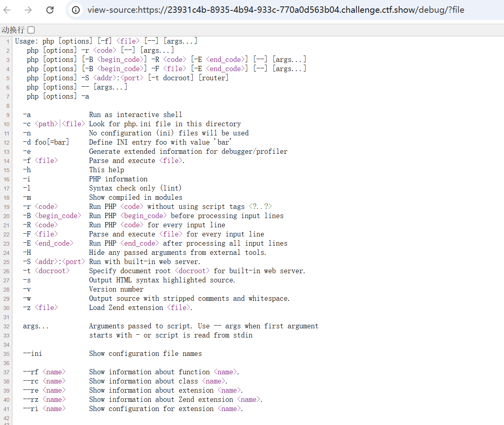This screenshot has height=425, width=504.
Task: Click the "-E <end_code>" option on line 23
Action: pyautogui.click(x=48, y=243)
